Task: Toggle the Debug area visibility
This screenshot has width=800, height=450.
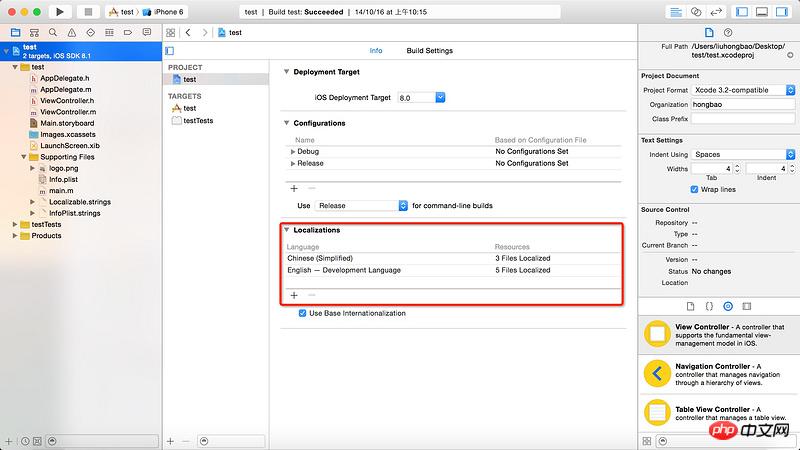Action: pyautogui.click(x=762, y=12)
